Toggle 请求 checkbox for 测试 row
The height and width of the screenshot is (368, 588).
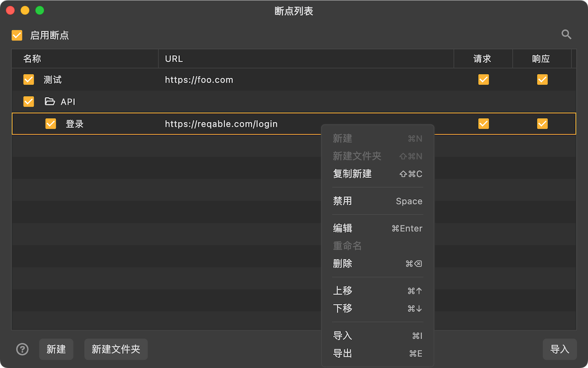point(483,80)
